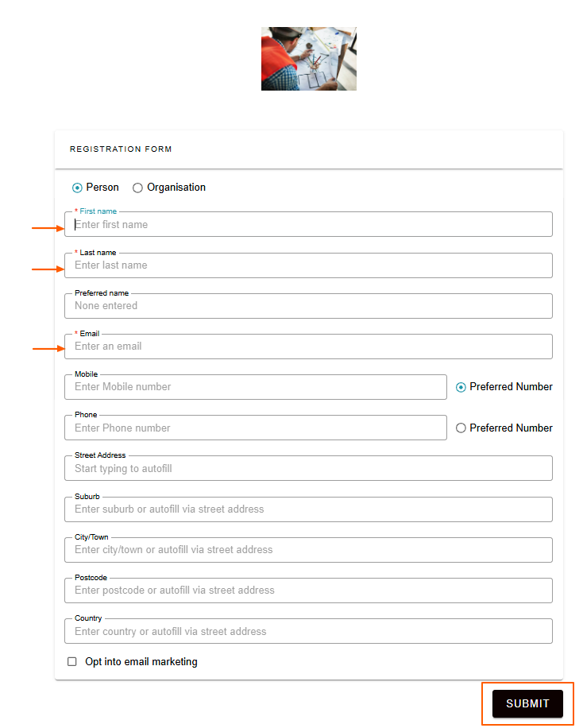Click the First name input field

pyautogui.click(x=308, y=225)
